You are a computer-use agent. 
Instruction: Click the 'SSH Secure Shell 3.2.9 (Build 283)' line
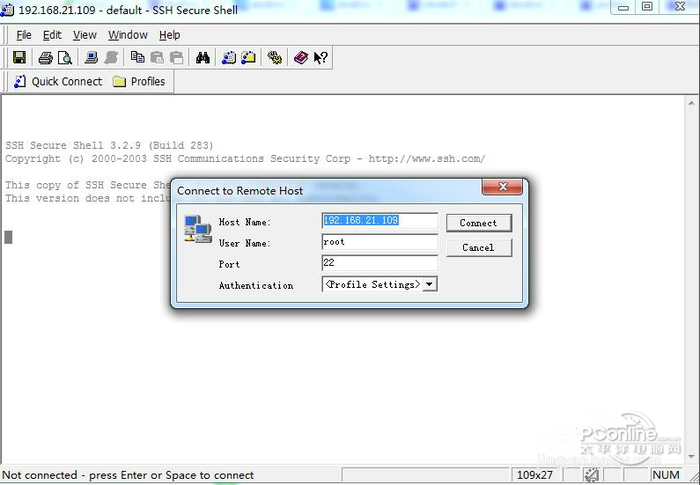109,146
